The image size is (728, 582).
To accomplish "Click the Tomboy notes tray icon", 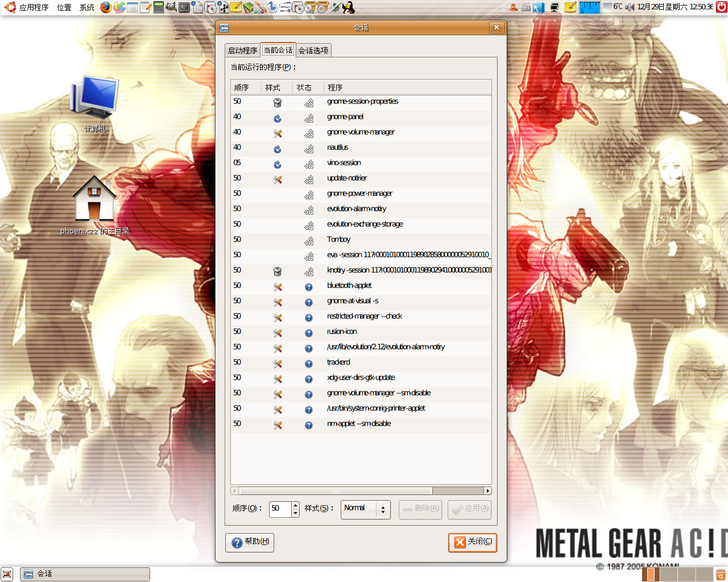I will [x=570, y=7].
